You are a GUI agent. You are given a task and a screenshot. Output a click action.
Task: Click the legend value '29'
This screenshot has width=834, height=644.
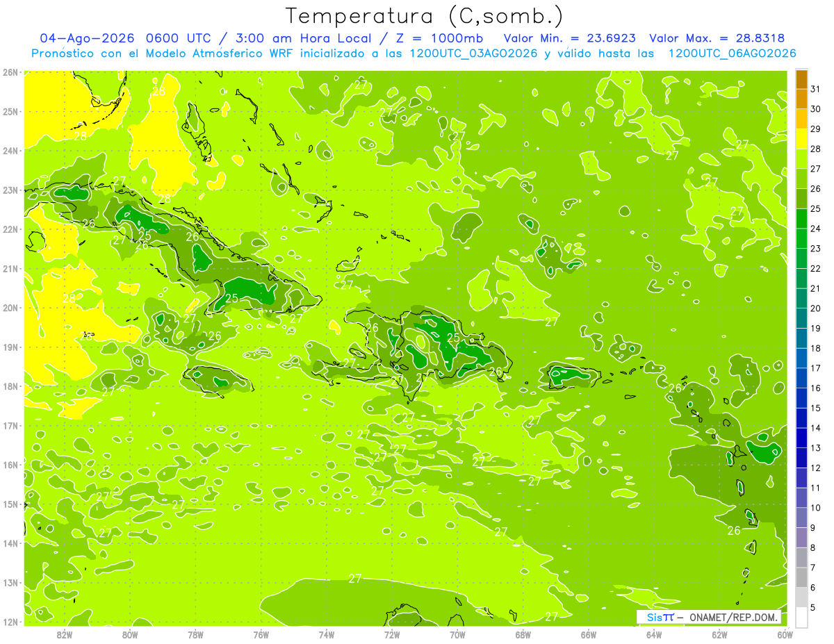(816, 129)
